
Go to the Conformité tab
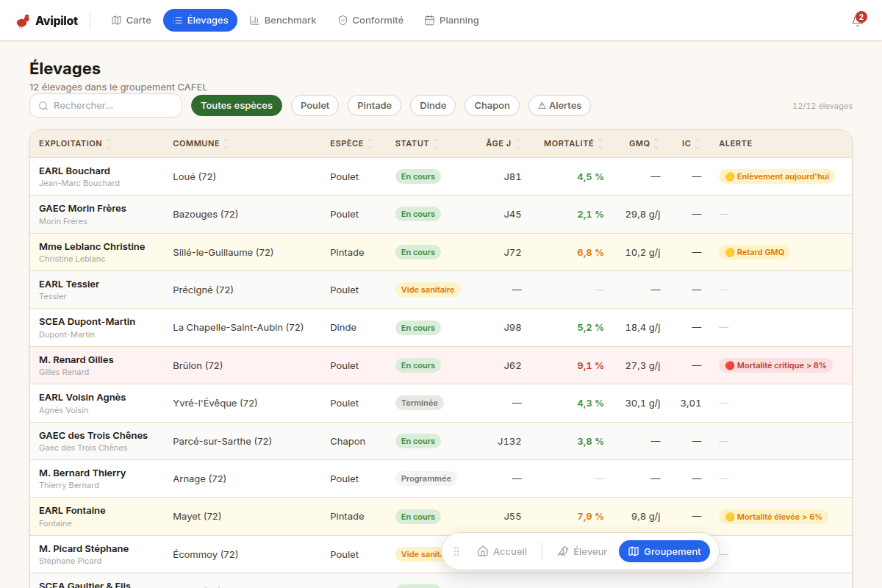pyautogui.click(x=370, y=21)
